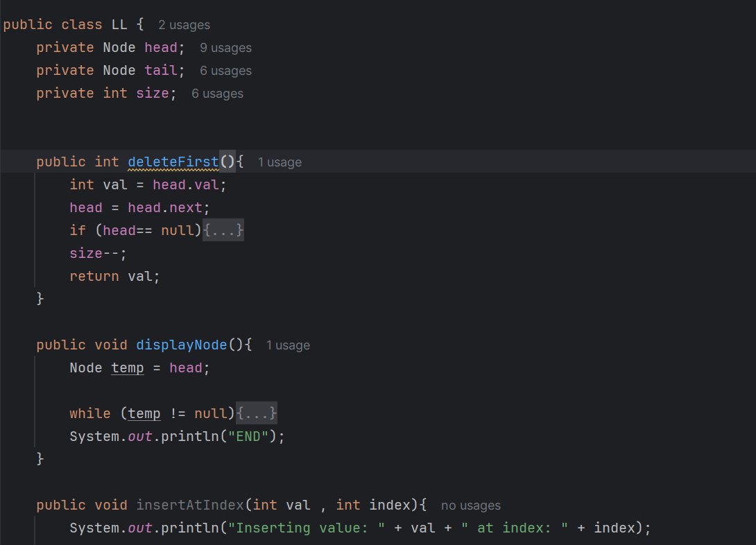The image size is (756, 545).
Task: Click class name LL in declaration
Action: [x=119, y=24]
